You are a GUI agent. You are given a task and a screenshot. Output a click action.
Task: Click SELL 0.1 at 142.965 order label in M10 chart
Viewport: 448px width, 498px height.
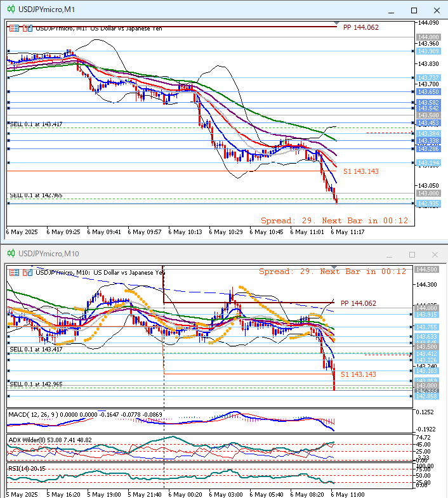(36, 384)
